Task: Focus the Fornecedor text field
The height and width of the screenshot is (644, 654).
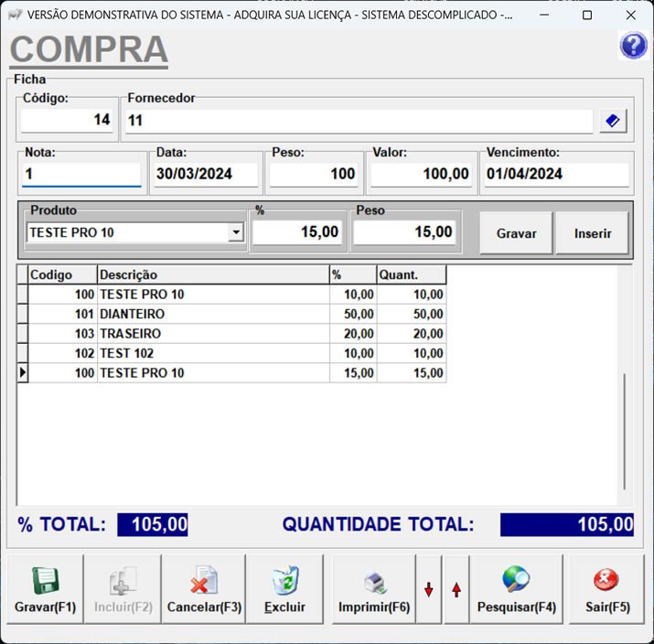Action: [359, 121]
